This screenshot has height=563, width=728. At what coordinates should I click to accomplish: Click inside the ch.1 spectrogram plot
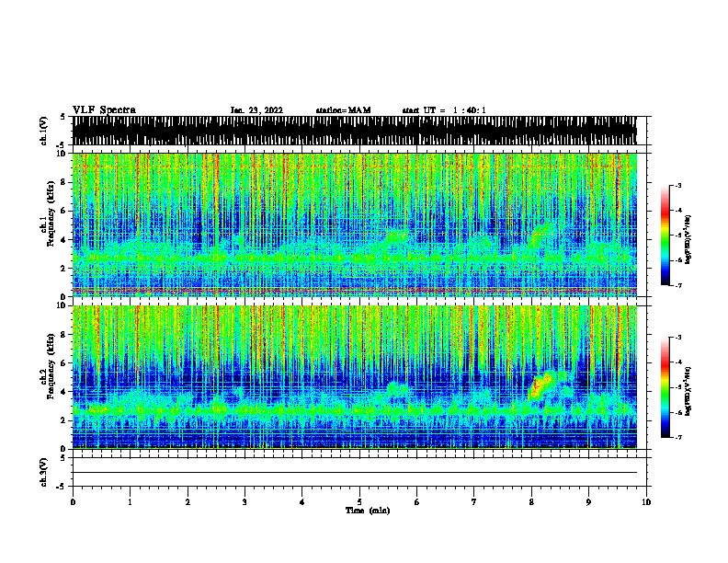tap(355, 224)
